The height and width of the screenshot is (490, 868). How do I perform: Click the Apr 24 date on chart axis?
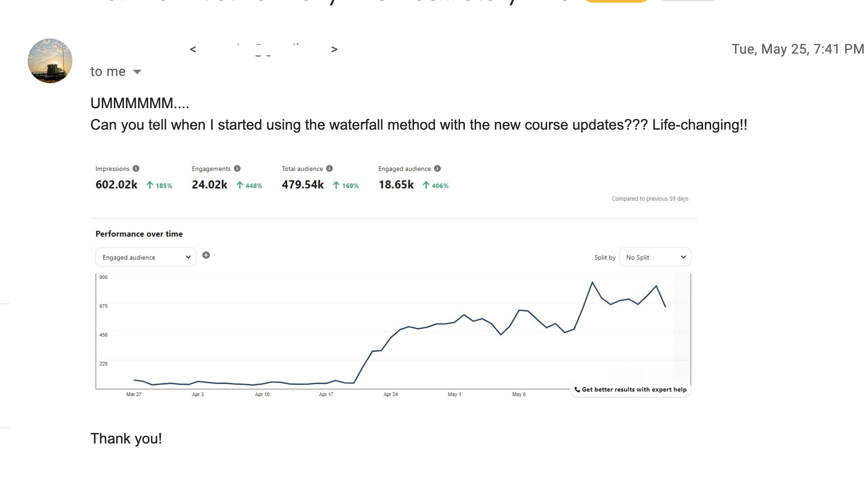(x=391, y=394)
